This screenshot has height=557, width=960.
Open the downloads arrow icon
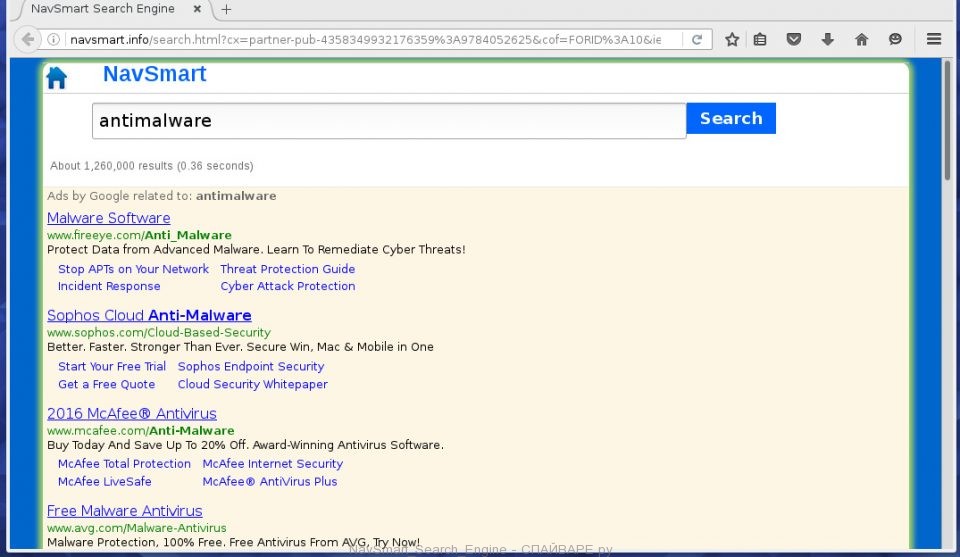point(827,40)
